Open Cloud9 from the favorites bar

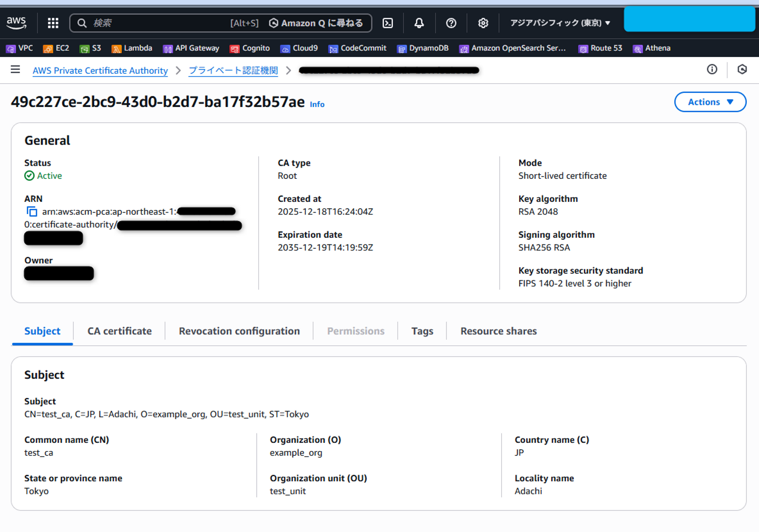click(x=299, y=48)
